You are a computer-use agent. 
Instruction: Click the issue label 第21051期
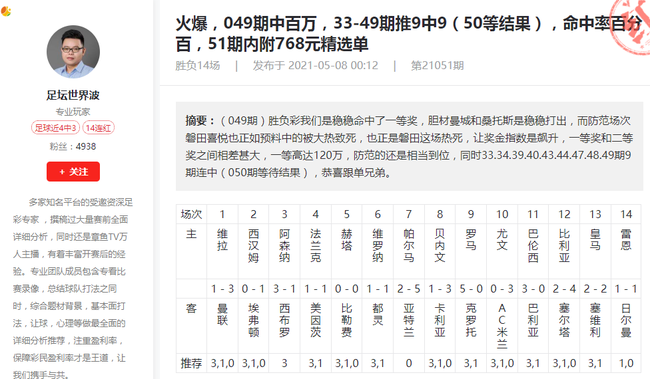pyautogui.click(x=437, y=66)
